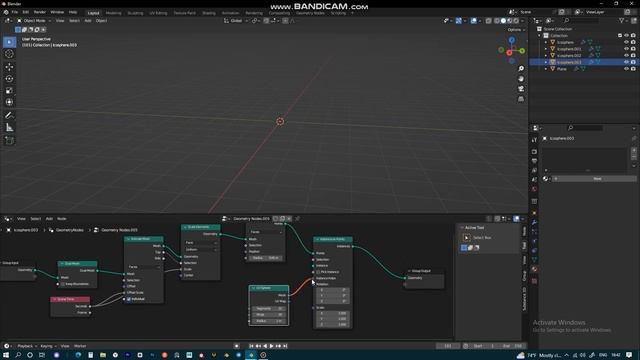Open Modifier properties wrench tab

534,222
